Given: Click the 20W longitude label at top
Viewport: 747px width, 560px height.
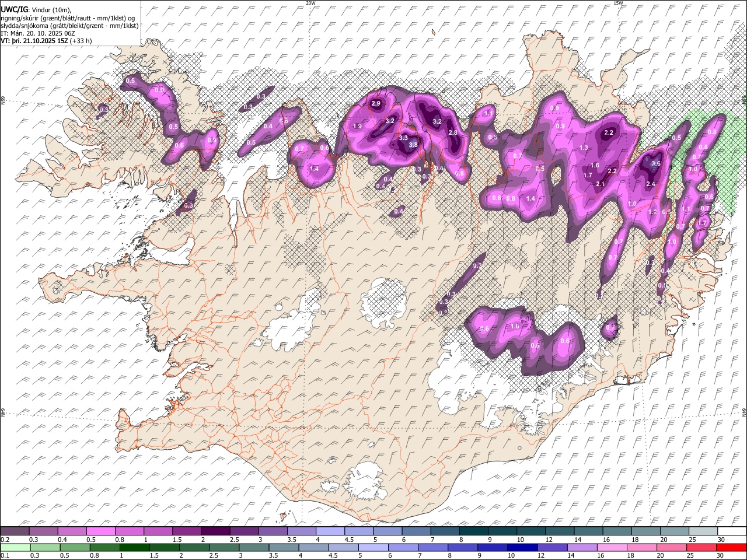Looking at the screenshot, I should click(310, 3).
